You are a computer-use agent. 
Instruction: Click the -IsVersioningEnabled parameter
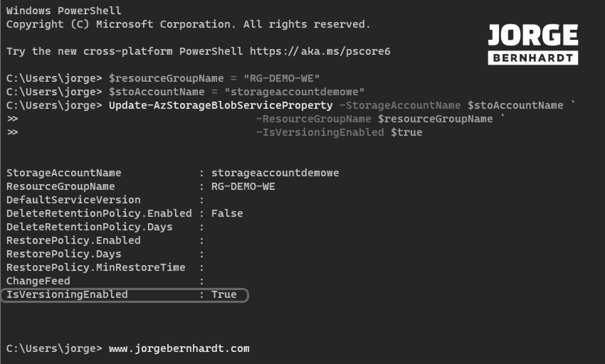(320, 133)
